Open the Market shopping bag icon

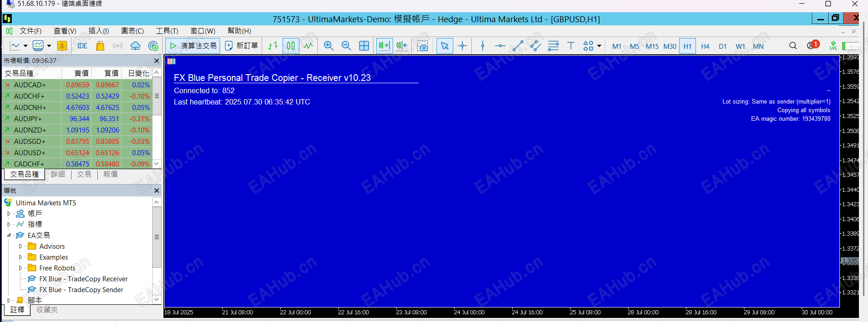coord(100,46)
